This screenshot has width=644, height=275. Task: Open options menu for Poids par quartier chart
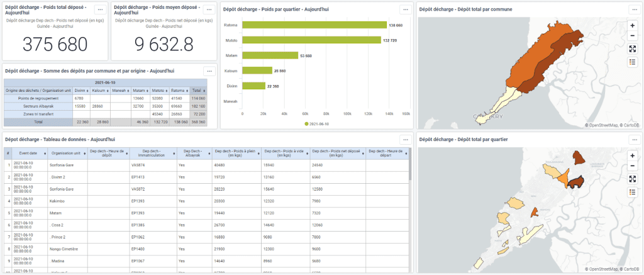[x=406, y=9]
